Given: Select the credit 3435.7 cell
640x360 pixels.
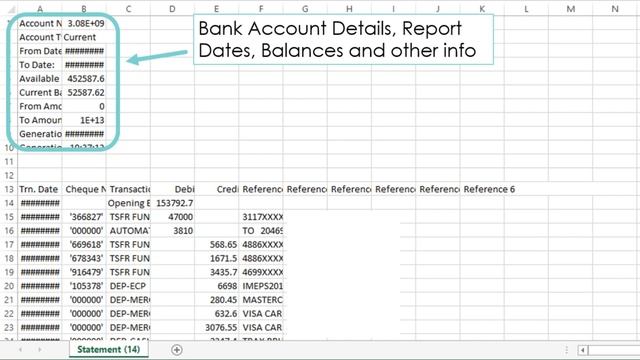Looking at the screenshot, I should coord(217,272).
